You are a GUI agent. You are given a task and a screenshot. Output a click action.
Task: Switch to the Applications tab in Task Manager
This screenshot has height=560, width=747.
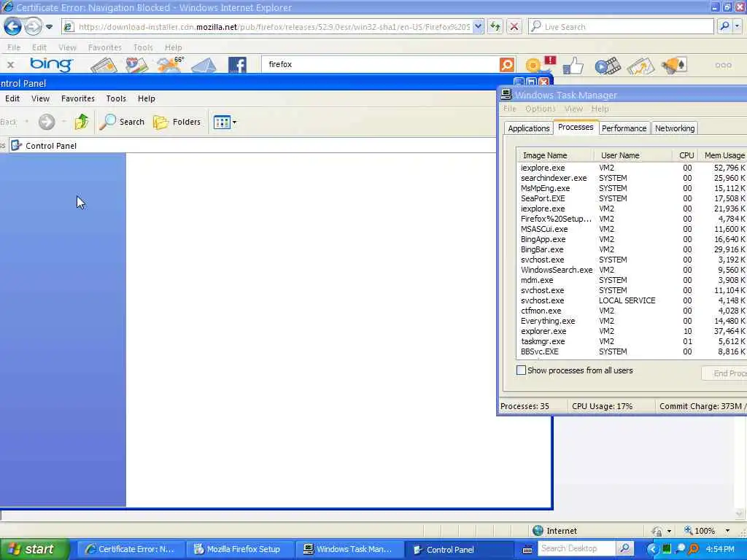click(528, 128)
